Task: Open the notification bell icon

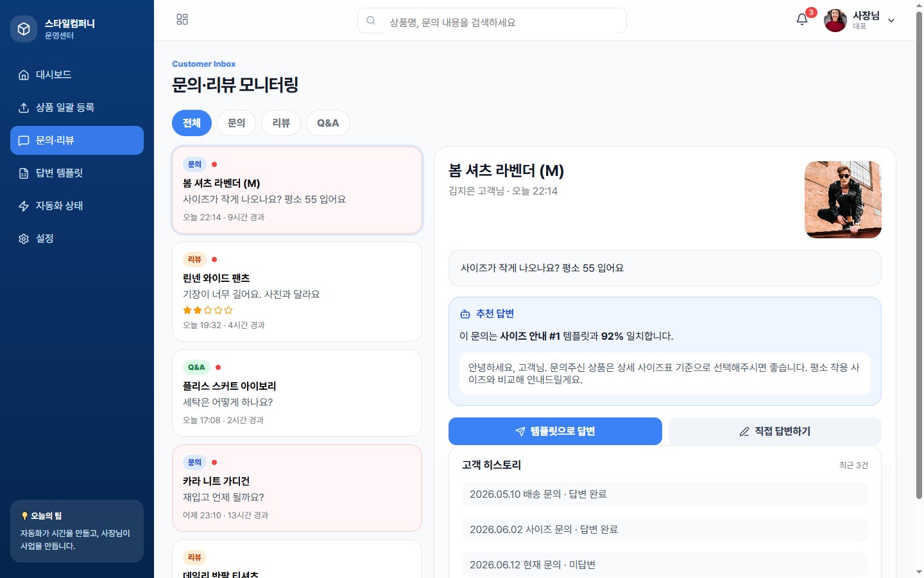Action: (x=802, y=19)
